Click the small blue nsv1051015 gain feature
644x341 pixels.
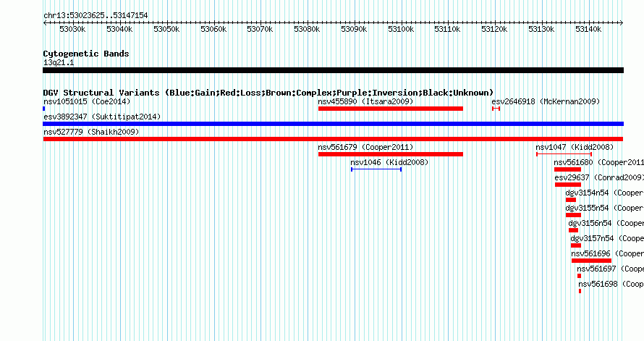click(x=44, y=109)
